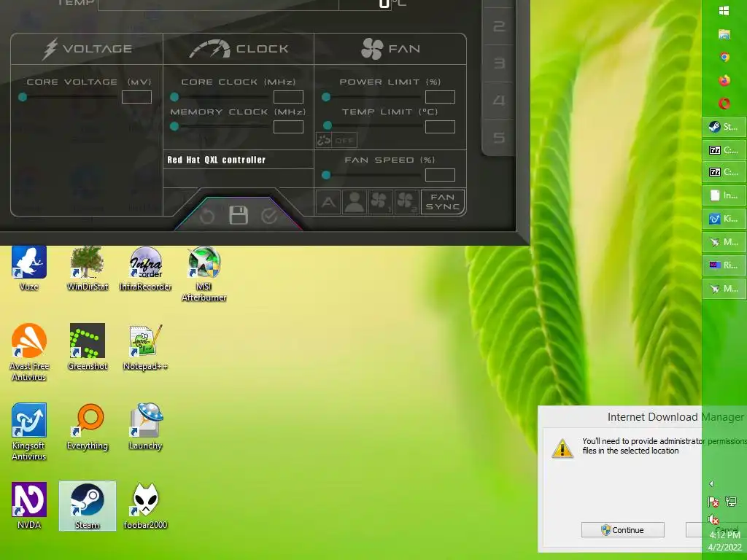This screenshot has width=747, height=560.
Task: Switch to the Steam taskbar window
Action: coord(724,127)
